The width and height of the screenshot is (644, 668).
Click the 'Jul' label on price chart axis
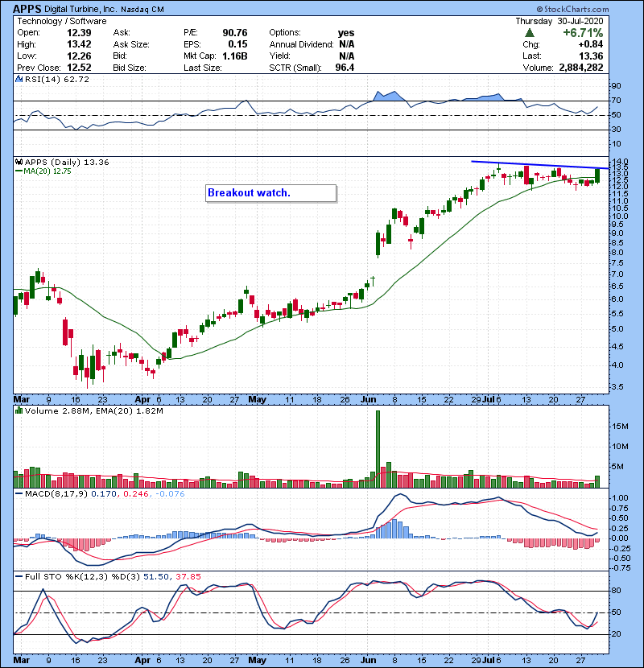488,400
